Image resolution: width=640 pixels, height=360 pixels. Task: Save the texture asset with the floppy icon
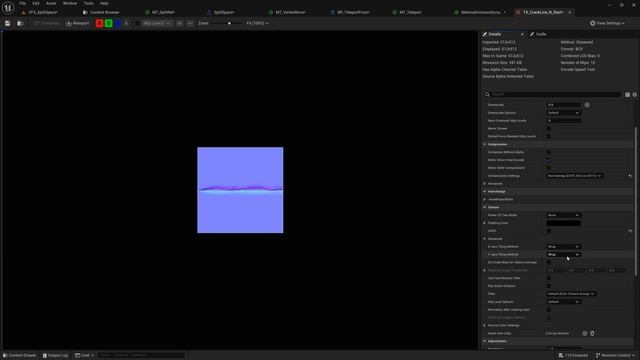tap(7, 23)
